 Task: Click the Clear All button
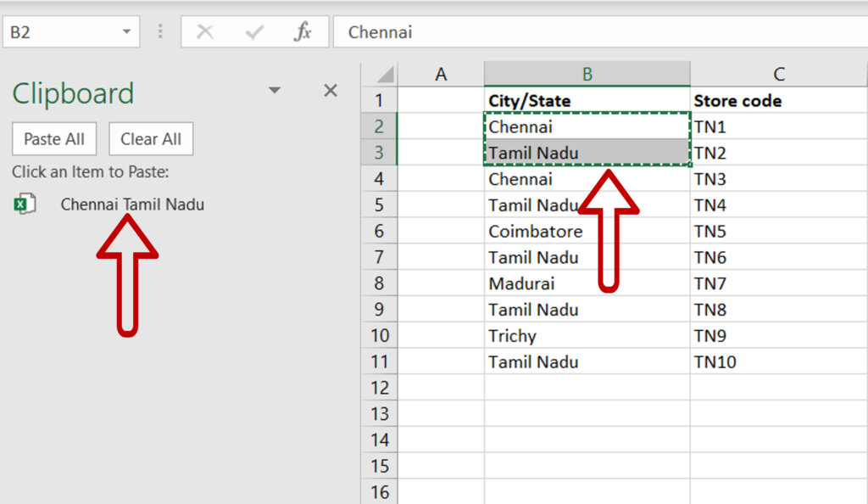(151, 139)
